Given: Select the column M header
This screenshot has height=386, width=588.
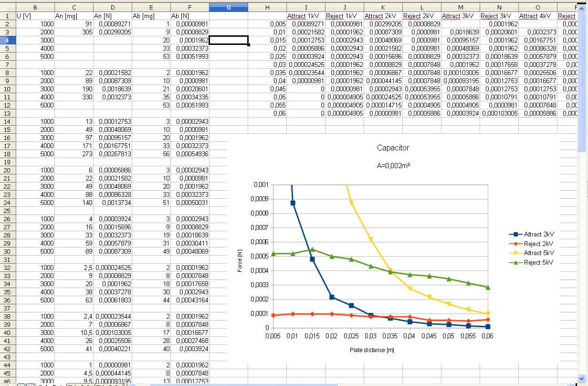Looking at the screenshot, I should (x=460, y=7).
